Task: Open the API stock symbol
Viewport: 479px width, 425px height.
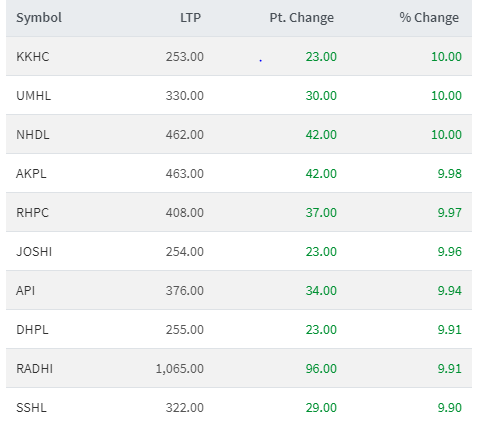Action: pos(25,290)
